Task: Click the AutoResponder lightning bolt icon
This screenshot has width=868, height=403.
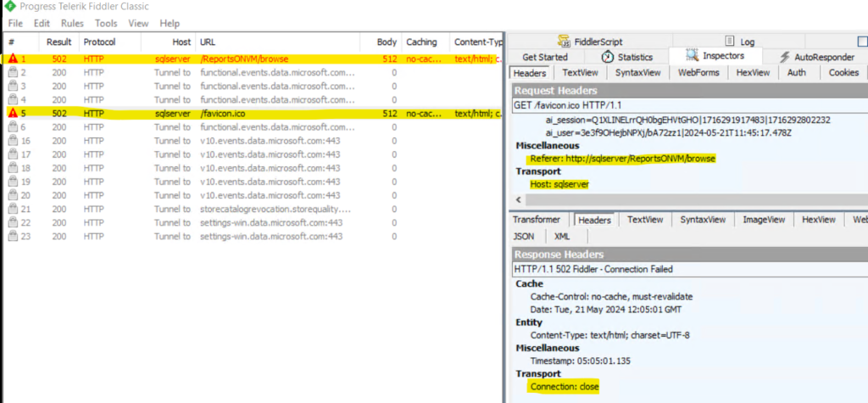Action: coord(784,57)
